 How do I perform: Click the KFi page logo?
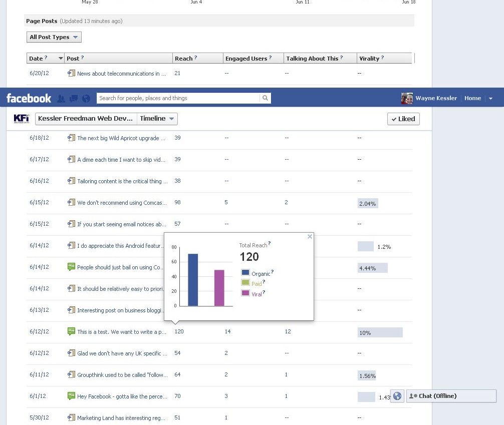(x=22, y=119)
